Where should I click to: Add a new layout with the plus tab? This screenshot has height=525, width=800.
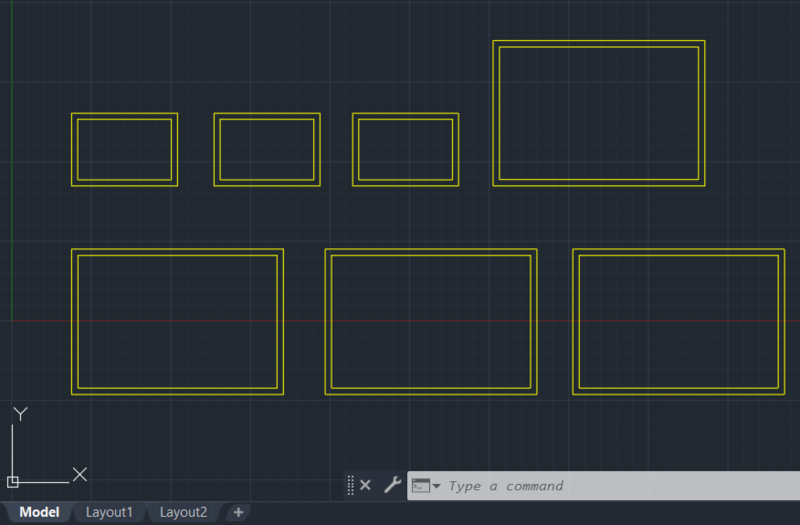pos(238,512)
